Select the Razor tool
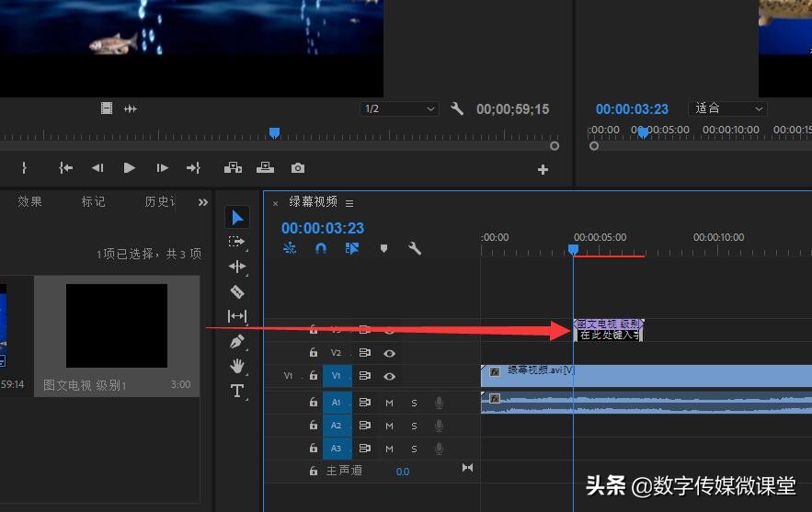812x512 pixels. pyautogui.click(x=237, y=291)
